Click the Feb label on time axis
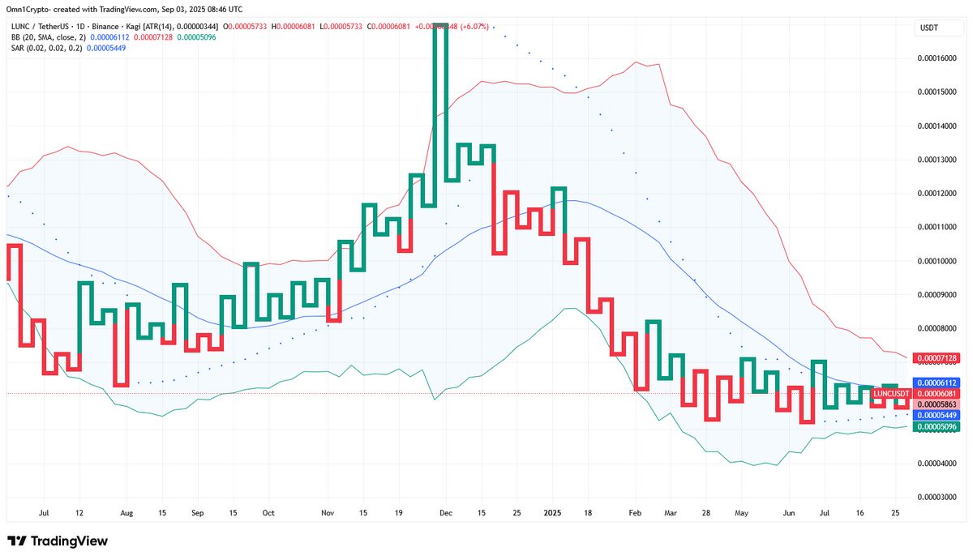The height and width of the screenshot is (560, 973). pos(634,513)
